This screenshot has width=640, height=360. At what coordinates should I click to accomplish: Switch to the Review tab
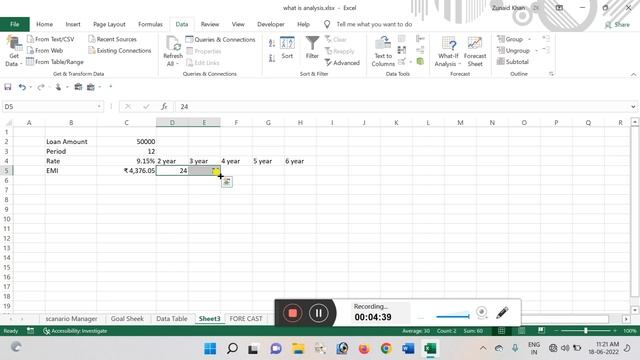tap(210, 24)
